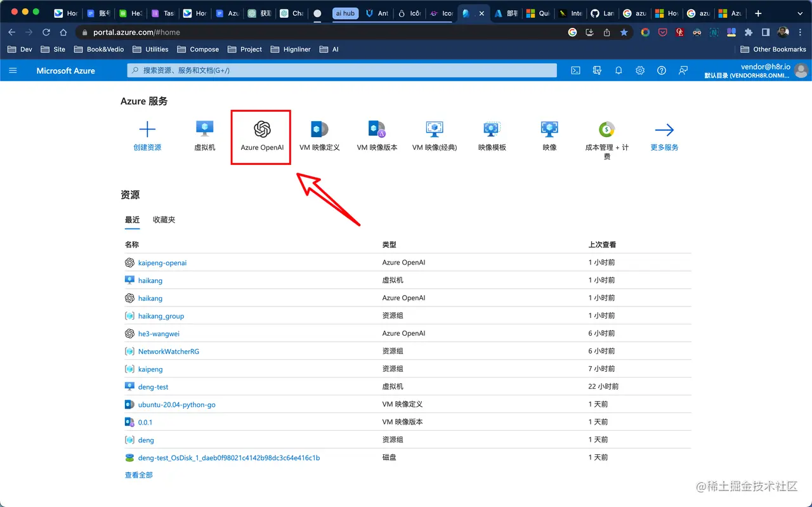Image resolution: width=812 pixels, height=507 pixels.
Task: Click the 上次查看 column header
Action: tap(602, 244)
